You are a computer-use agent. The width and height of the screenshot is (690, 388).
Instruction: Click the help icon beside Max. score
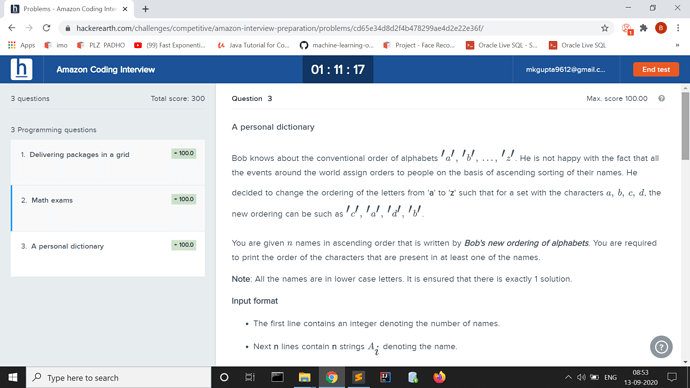coord(661,99)
